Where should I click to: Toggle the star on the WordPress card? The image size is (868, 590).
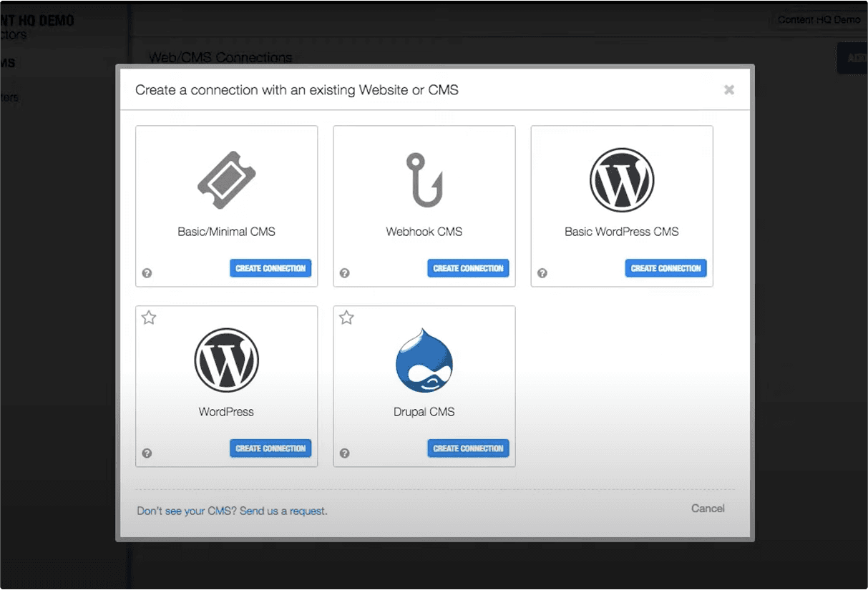click(x=149, y=318)
